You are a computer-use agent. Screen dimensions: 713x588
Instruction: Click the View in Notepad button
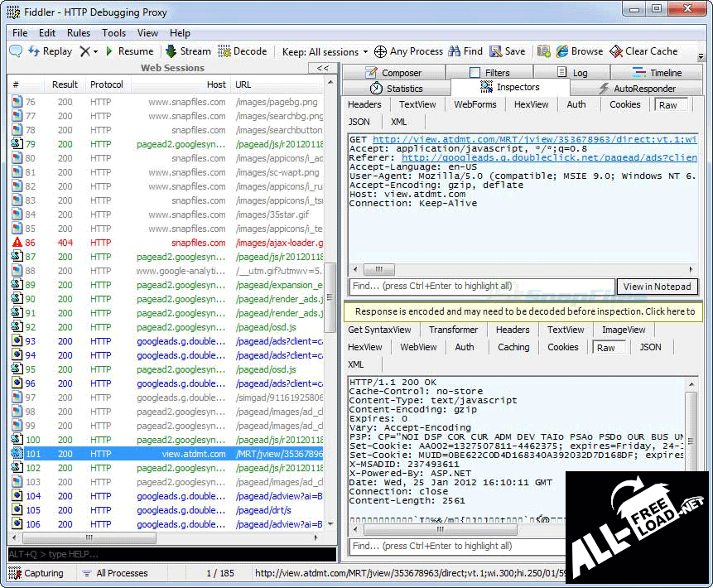click(657, 287)
